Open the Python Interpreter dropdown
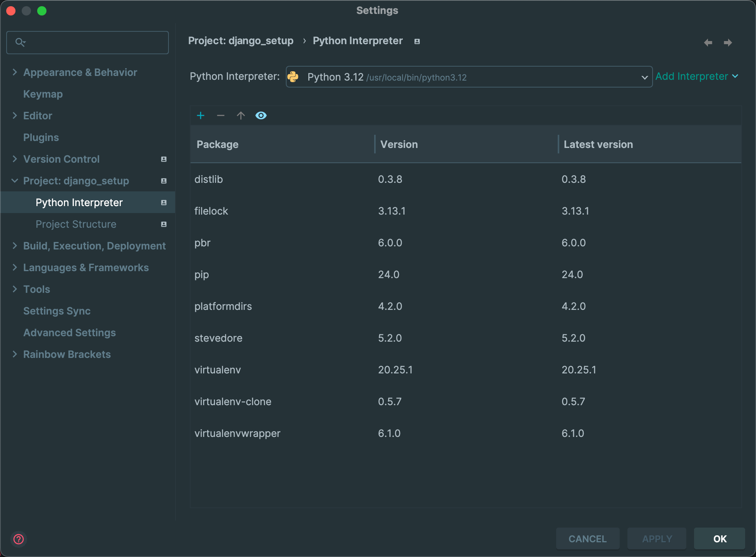Image resolution: width=756 pixels, height=557 pixels. (x=469, y=77)
